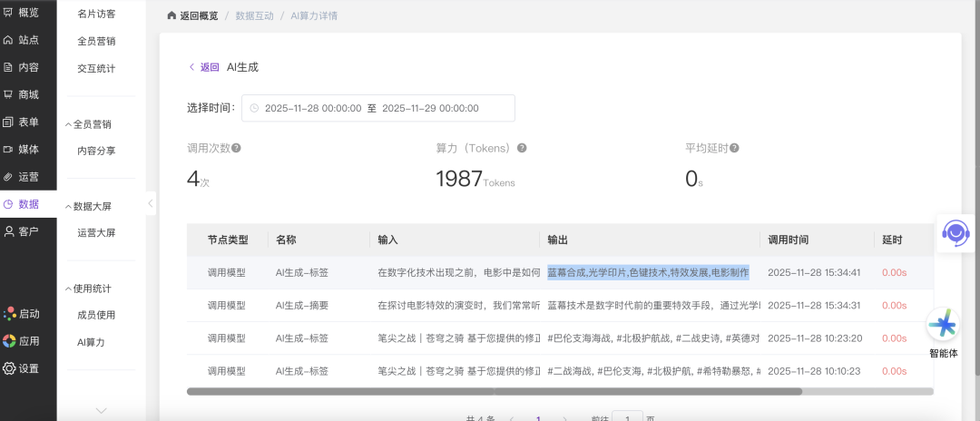Expand more items via bottom chevron
This screenshot has width=980, height=421.
[x=101, y=410]
